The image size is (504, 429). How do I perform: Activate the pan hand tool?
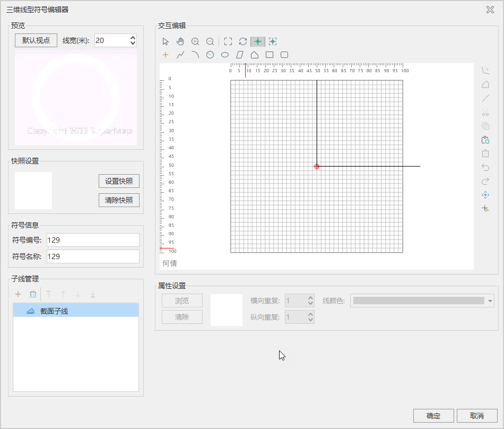point(180,41)
